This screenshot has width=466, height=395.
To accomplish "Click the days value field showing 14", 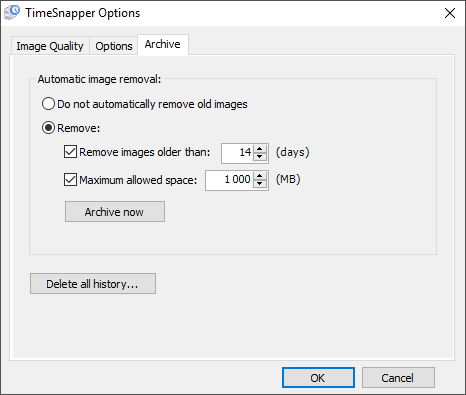I will 237,153.
